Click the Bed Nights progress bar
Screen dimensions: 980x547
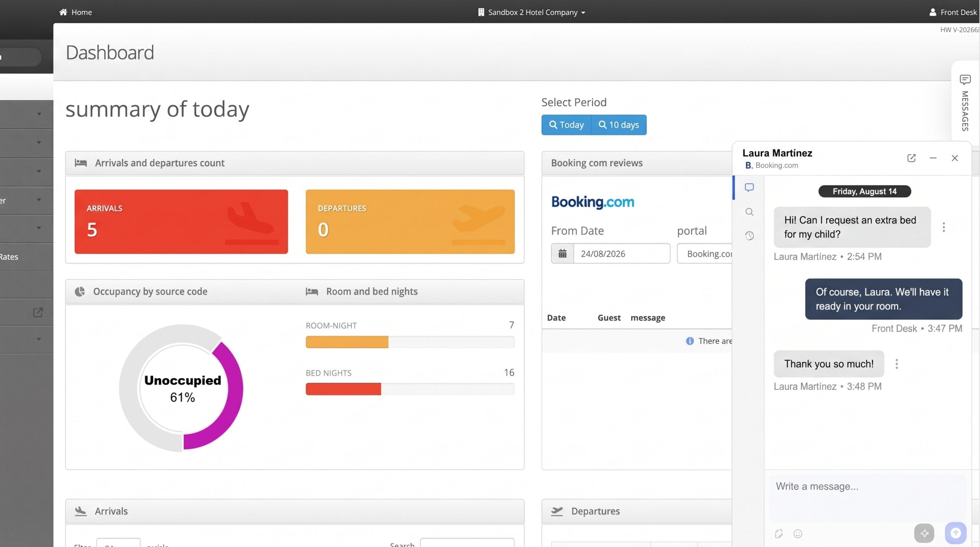(410, 389)
